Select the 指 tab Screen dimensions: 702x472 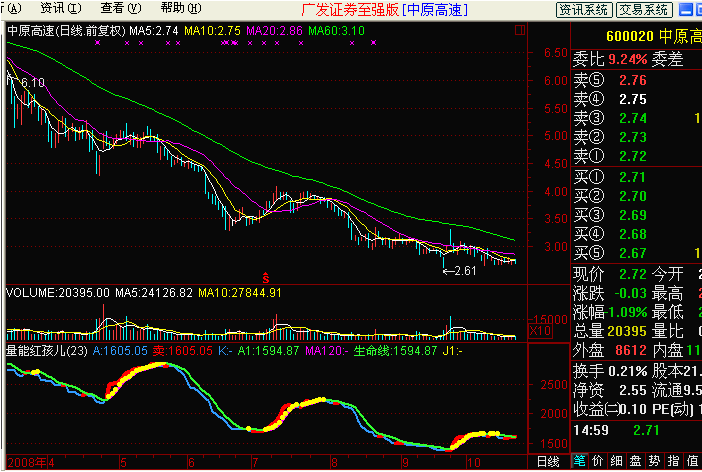tap(673, 461)
